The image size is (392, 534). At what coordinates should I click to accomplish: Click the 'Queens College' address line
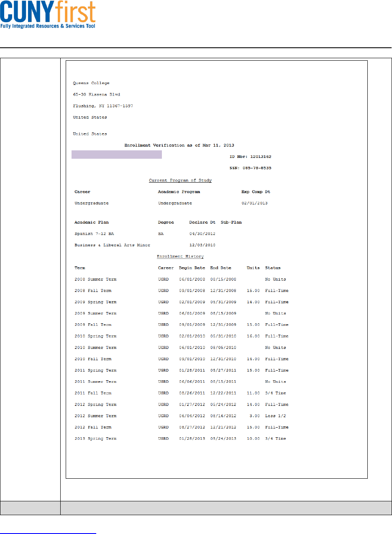click(91, 83)
